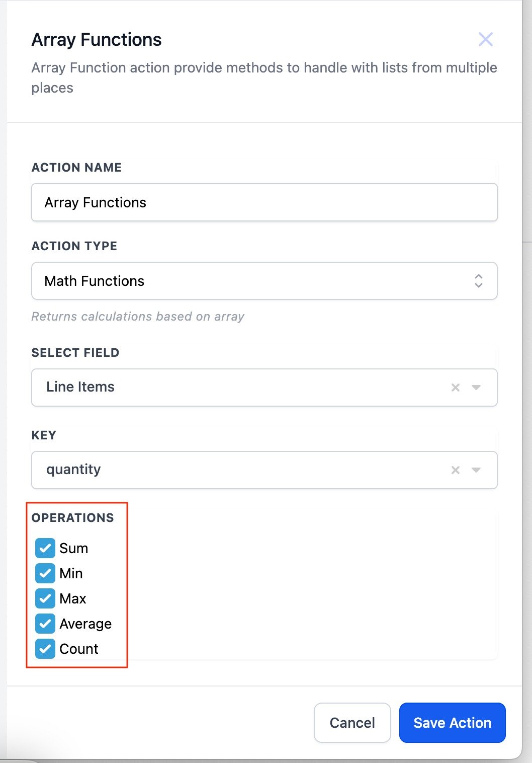The image size is (532, 763).
Task: Uncheck the Average operation
Action: [x=45, y=624]
